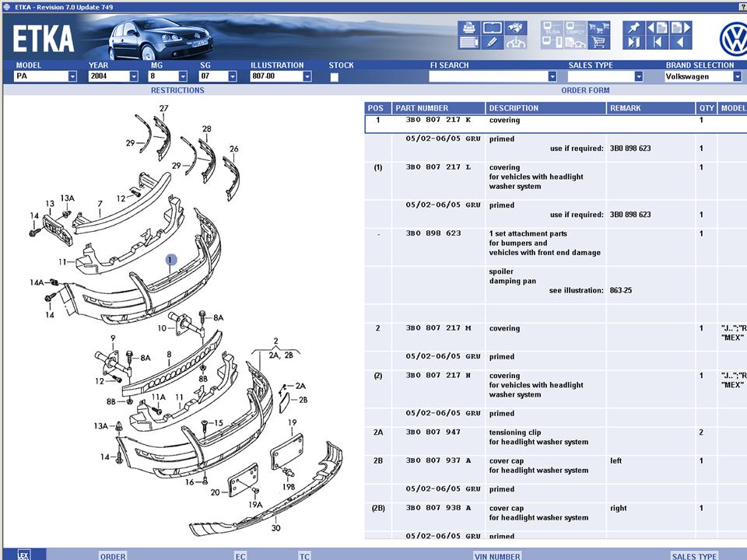Open the SALES TYPE dropdown at top
The height and width of the screenshot is (560, 747).
point(638,76)
